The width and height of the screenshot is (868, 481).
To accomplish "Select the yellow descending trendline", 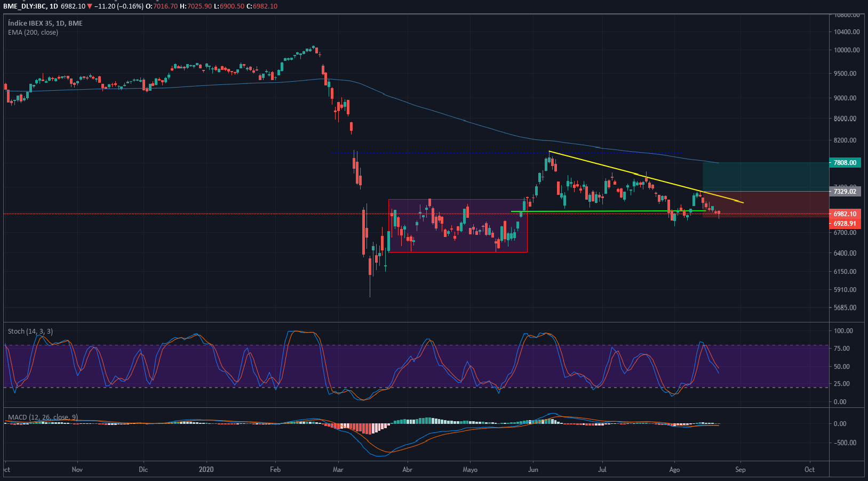I will 646,177.
